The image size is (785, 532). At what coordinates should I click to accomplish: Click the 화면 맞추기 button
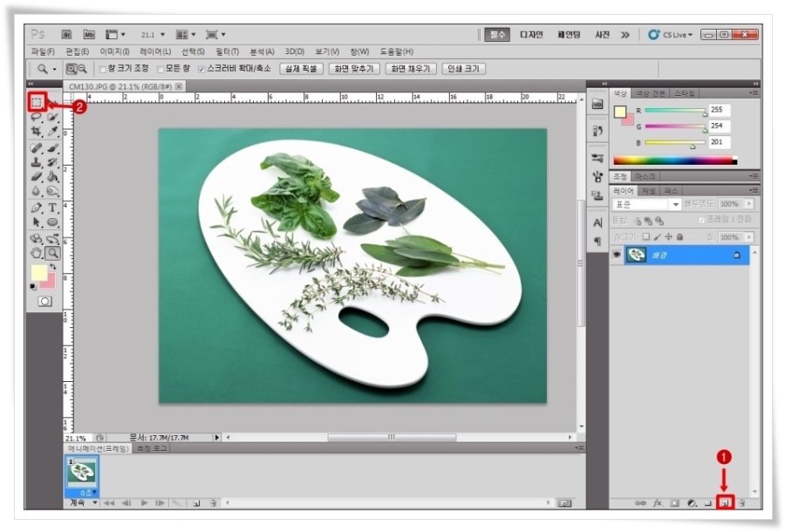[354, 69]
